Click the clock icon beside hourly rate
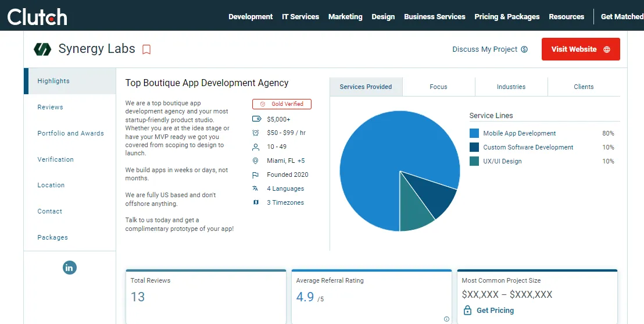The width and height of the screenshot is (644, 324). [x=256, y=133]
